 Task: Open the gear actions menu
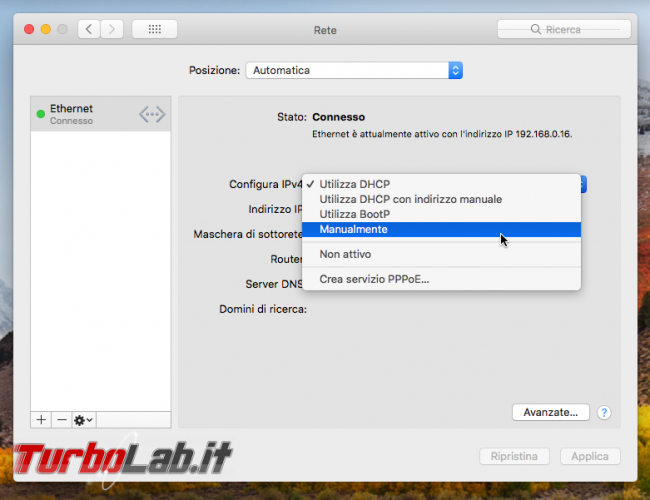(x=84, y=420)
